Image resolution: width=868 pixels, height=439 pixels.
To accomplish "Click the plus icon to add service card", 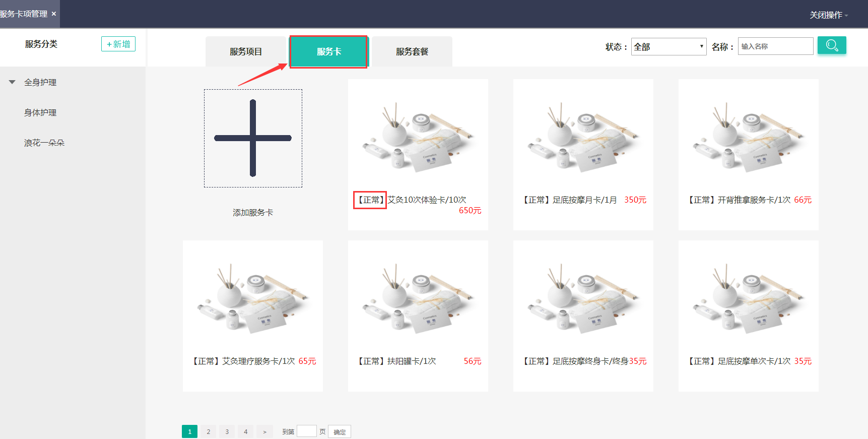I will click(x=253, y=138).
